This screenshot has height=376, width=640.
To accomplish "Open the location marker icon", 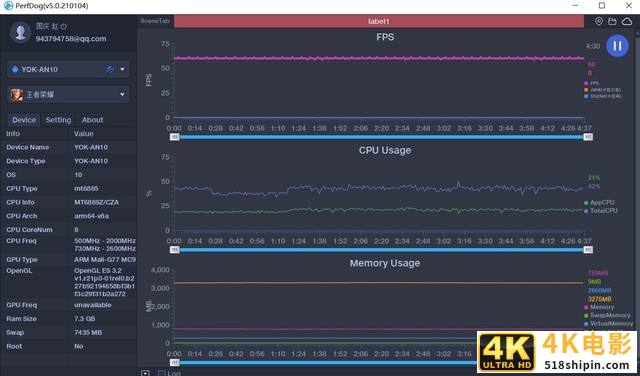I will [598, 21].
